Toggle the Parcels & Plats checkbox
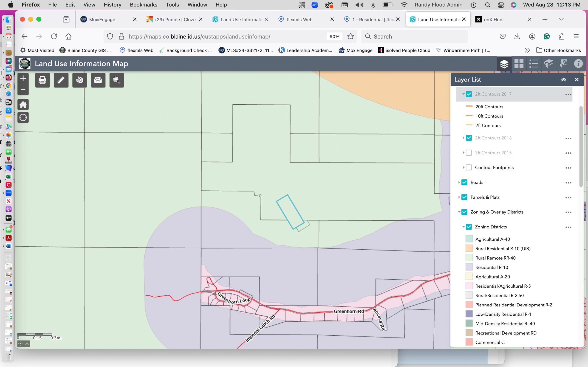The height and width of the screenshot is (367, 588). [x=464, y=197]
